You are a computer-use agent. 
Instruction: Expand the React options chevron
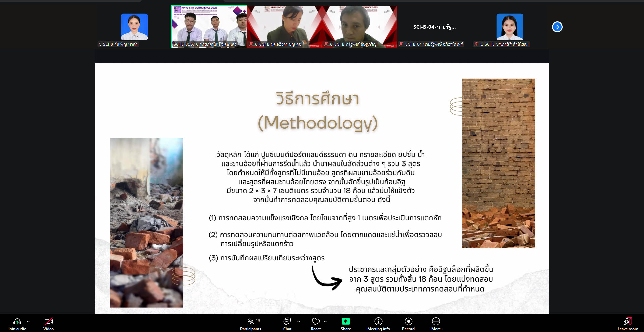pyautogui.click(x=325, y=321)
